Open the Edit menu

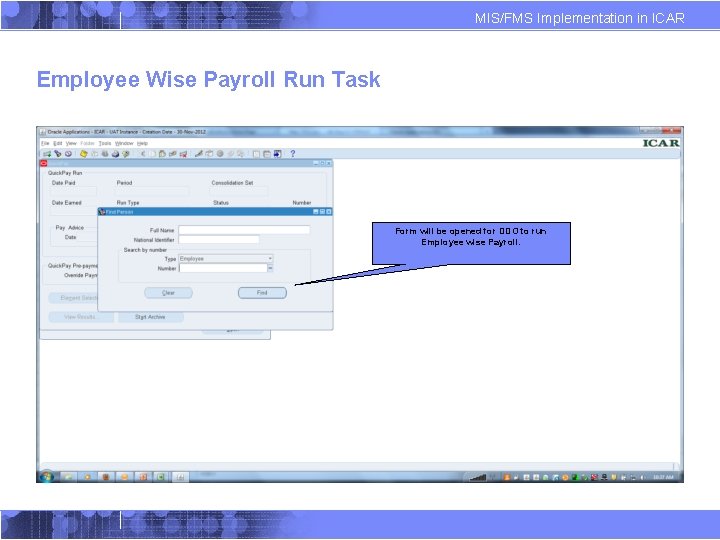tap(57, 144)
